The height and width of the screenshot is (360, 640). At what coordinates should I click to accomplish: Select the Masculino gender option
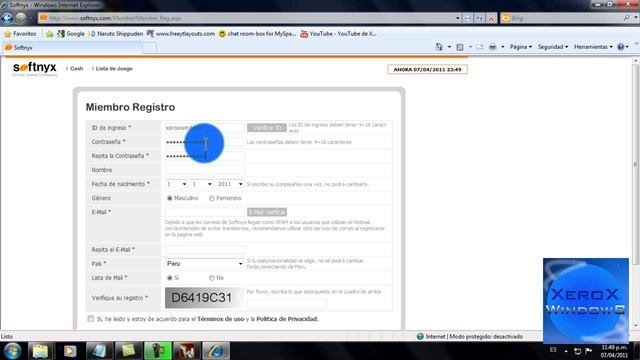170,198
